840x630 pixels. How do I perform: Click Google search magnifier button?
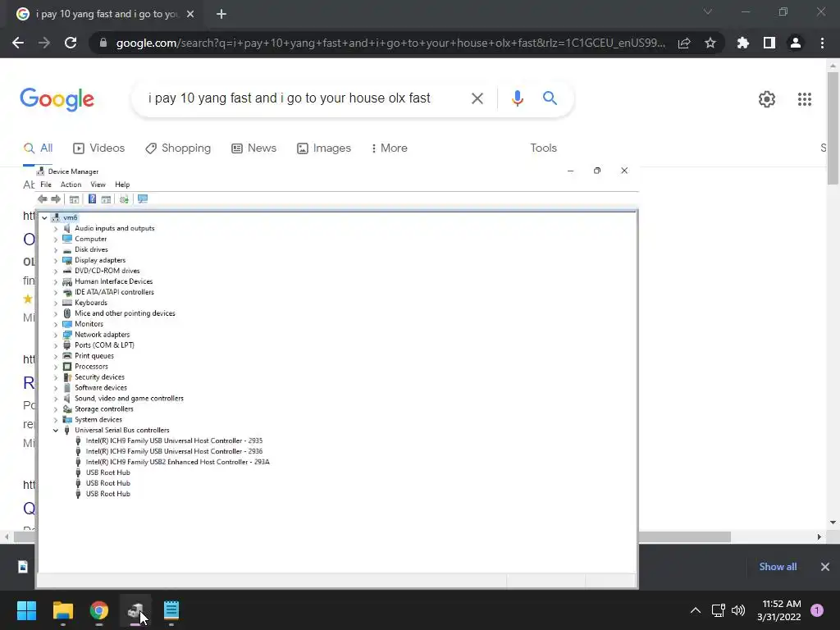coord(550,98)
